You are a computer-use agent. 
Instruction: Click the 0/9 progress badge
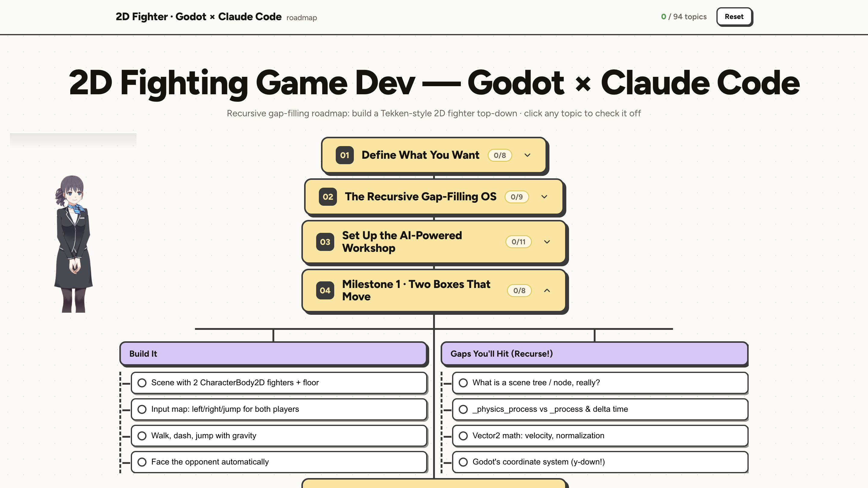517,197
